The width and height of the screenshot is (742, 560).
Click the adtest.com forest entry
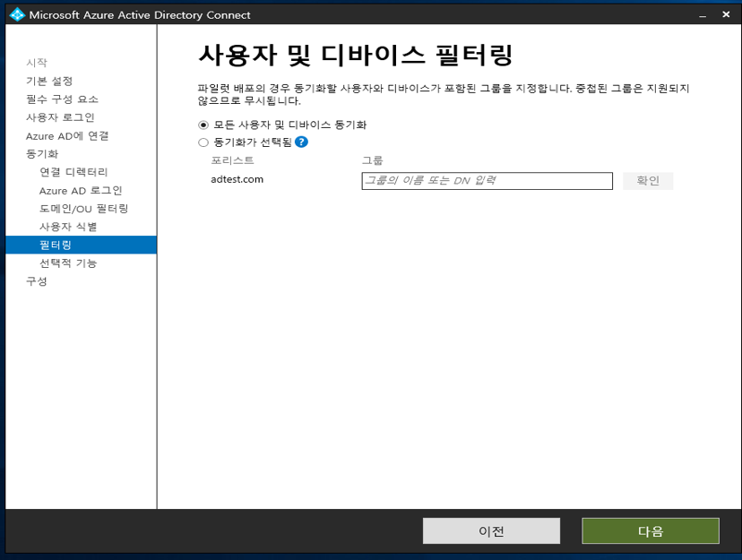(x=237, y=179)
